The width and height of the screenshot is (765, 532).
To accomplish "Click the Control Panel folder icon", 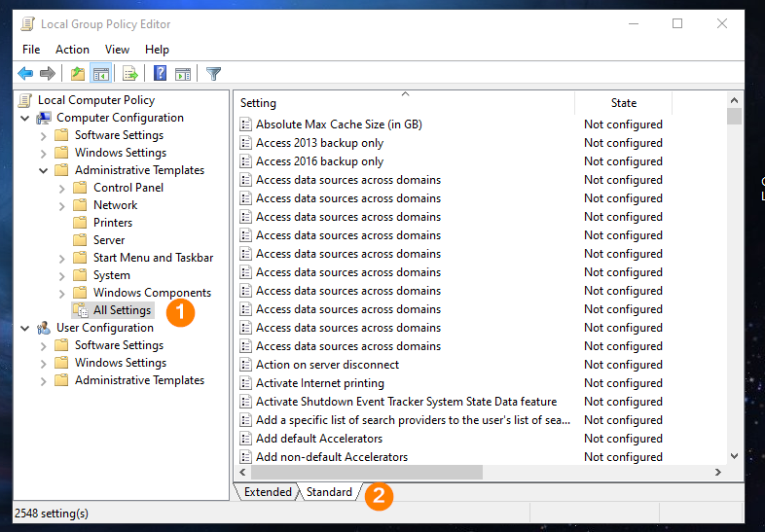I will click(x=80, y=188).
